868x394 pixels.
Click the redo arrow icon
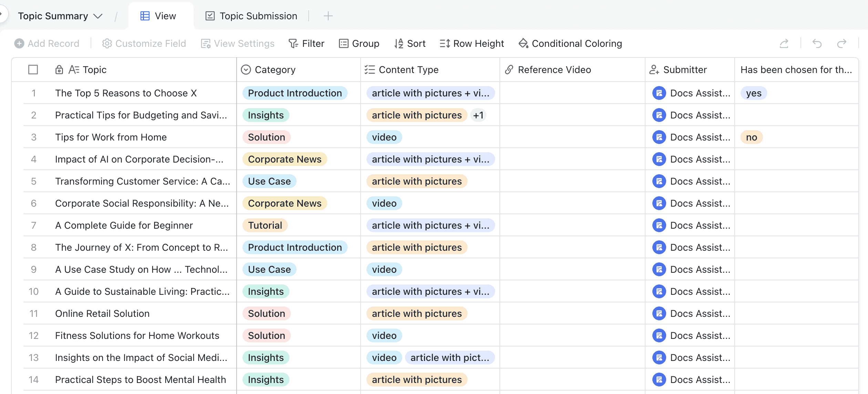[841, 43]
